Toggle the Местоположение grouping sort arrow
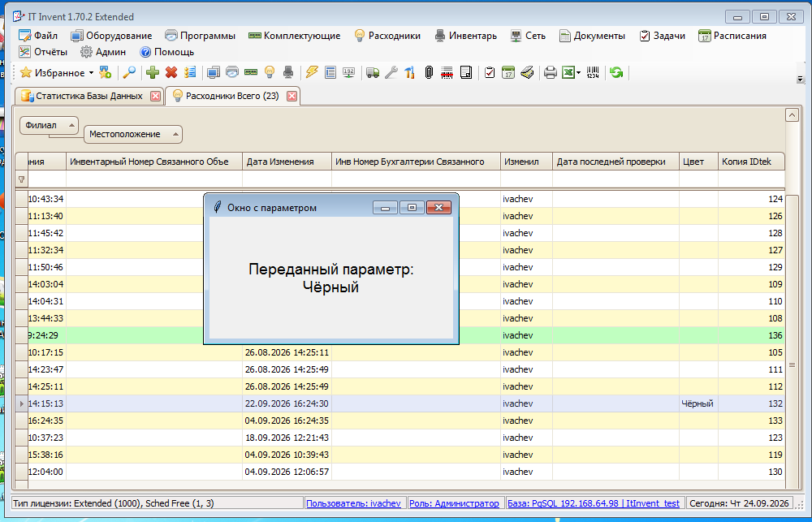 (x=175, y=135)
